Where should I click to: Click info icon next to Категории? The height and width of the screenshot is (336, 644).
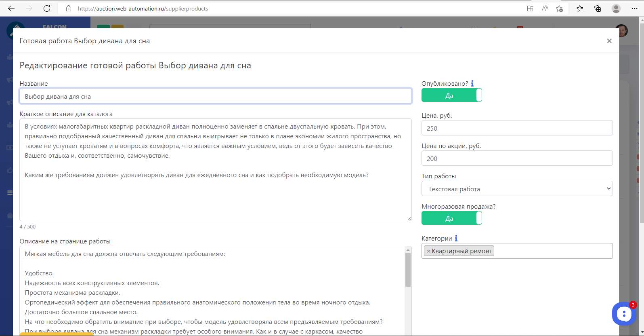(456, 239)
